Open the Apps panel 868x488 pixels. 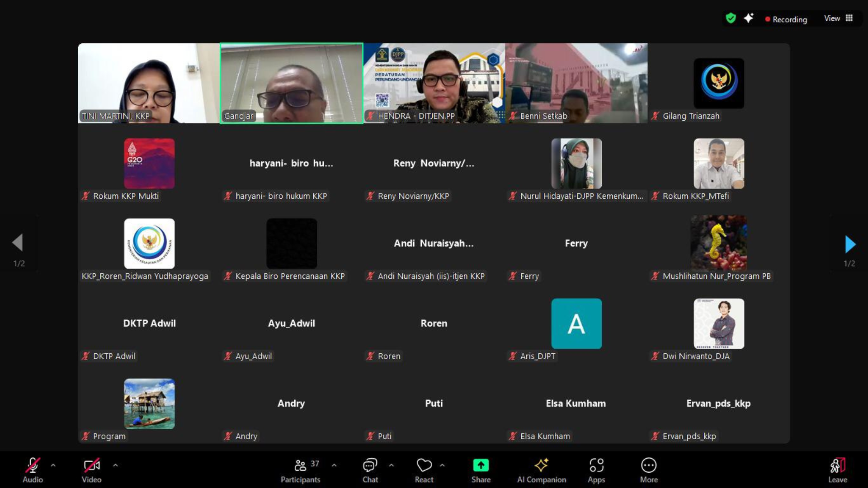pos(596,470)
